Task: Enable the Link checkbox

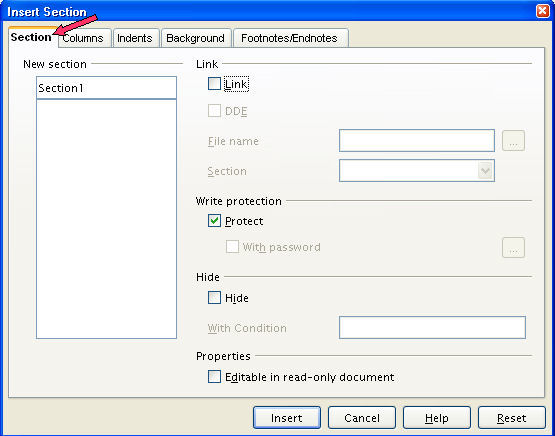Action: point(214,84)
